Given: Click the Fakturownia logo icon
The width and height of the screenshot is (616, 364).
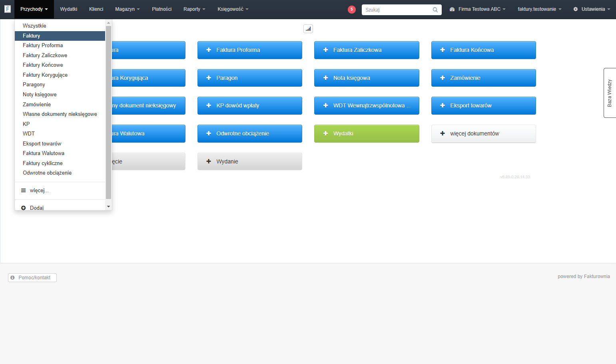Looking at the screenshot, I should point(7,9).
